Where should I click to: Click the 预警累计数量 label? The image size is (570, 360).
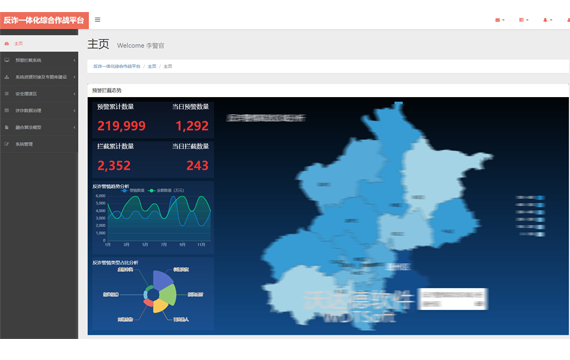(x=116, y=107)
